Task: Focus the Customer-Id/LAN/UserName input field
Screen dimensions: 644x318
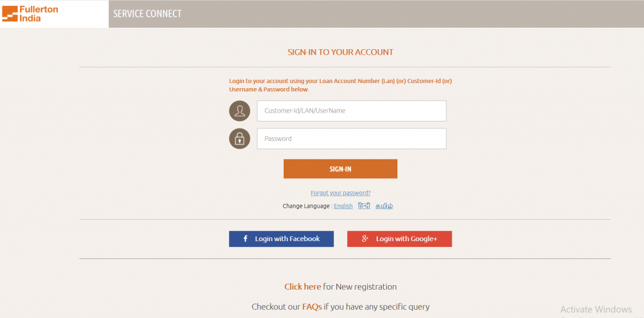Action: pos(352,111)
